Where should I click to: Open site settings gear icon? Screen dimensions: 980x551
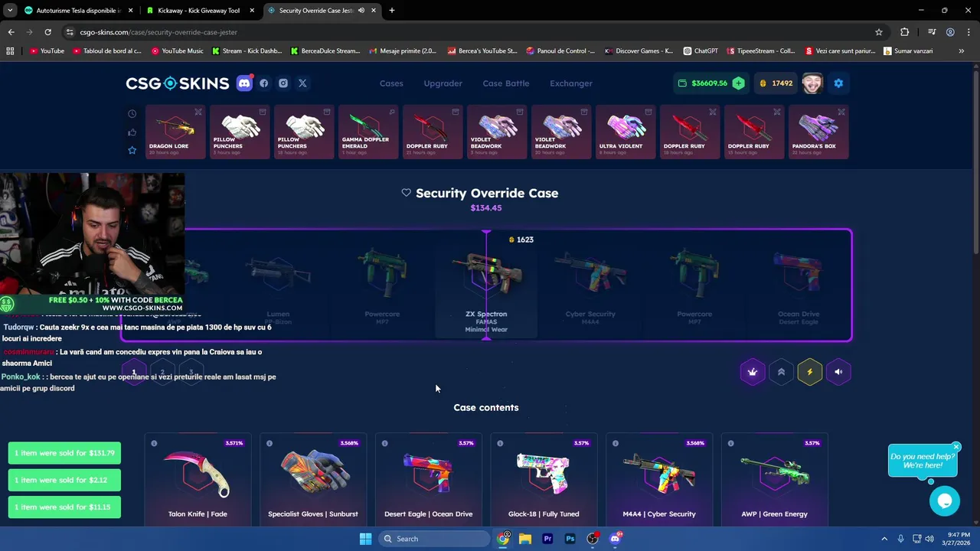pos(838,83)
